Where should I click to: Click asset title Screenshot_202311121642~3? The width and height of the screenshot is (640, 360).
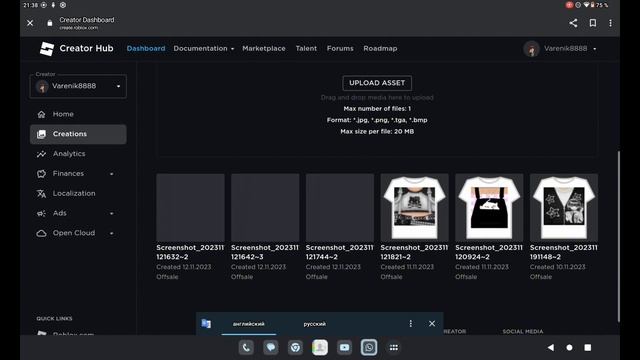point(265,252)
